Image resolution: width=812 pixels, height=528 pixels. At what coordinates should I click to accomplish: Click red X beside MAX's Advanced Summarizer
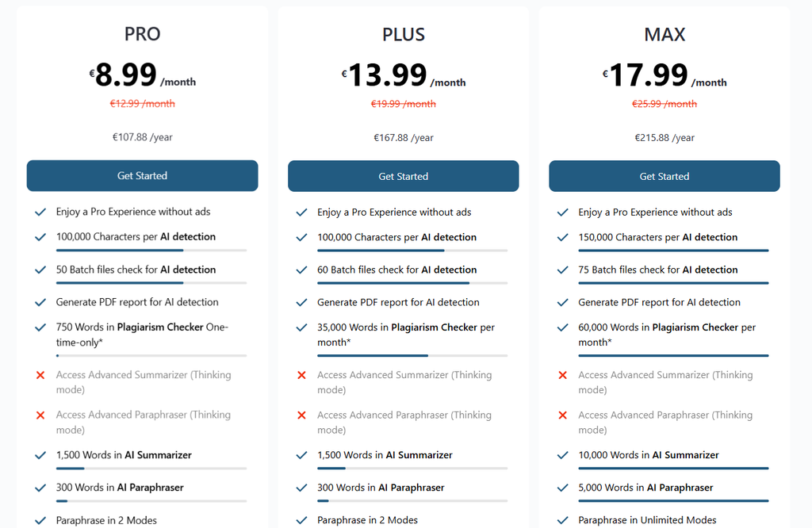click(562, 375)
